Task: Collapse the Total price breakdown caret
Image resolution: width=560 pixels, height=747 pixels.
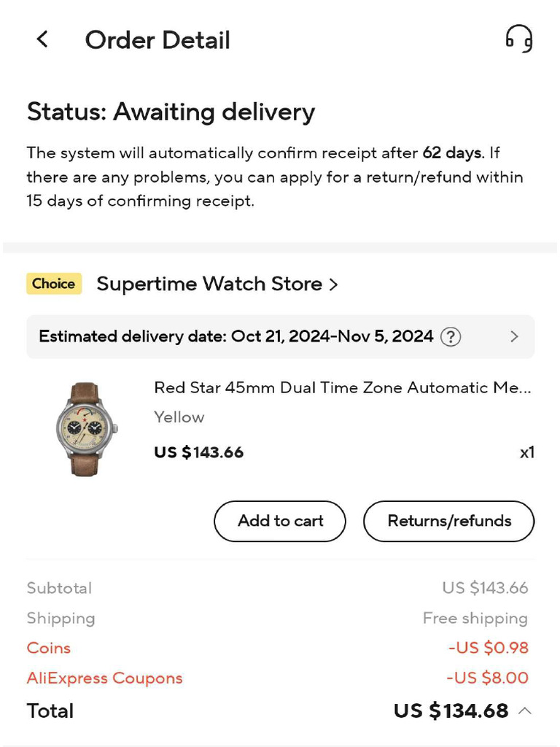Action: coord(524,711)
